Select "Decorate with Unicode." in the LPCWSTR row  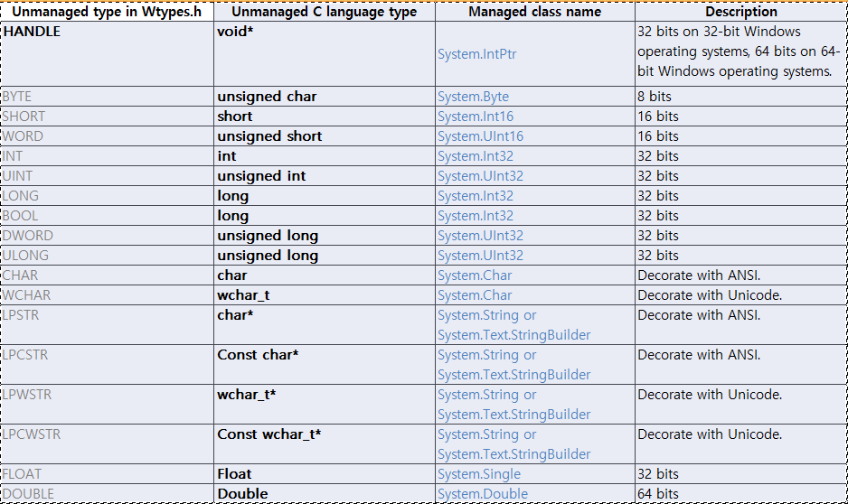pyautogui.click(x=741, y=444)
